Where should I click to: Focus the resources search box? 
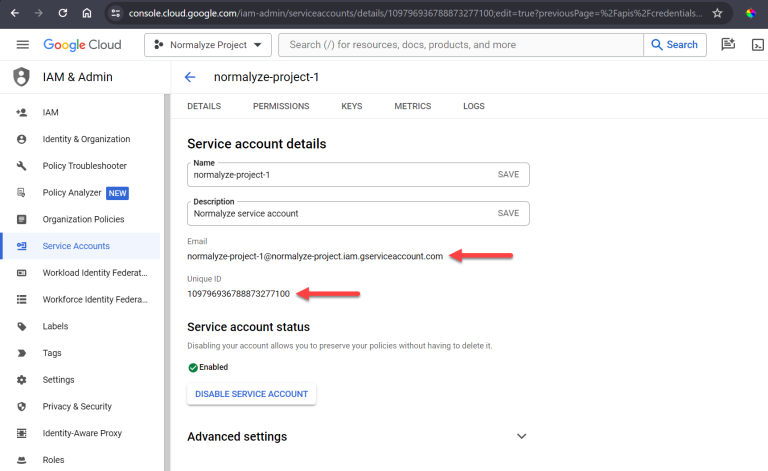pos(460,45)
